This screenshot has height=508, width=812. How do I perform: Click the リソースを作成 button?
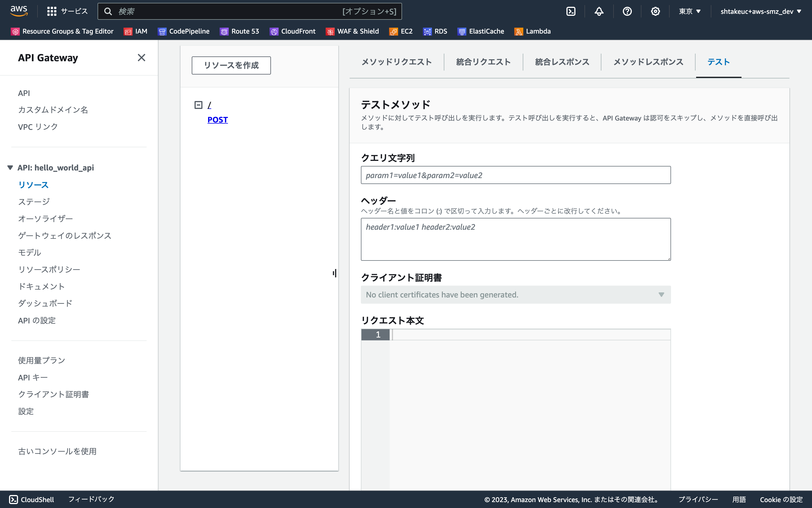click(231, 65)
